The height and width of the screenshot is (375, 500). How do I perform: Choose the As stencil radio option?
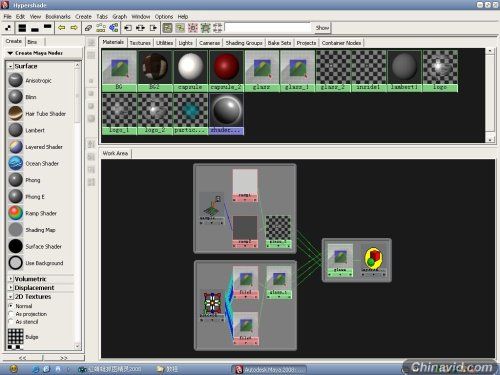point(11,321)
